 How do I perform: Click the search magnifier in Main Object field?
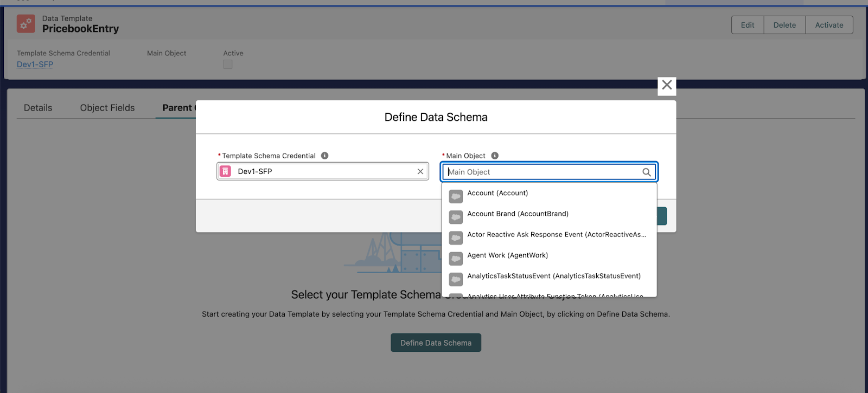646,172
